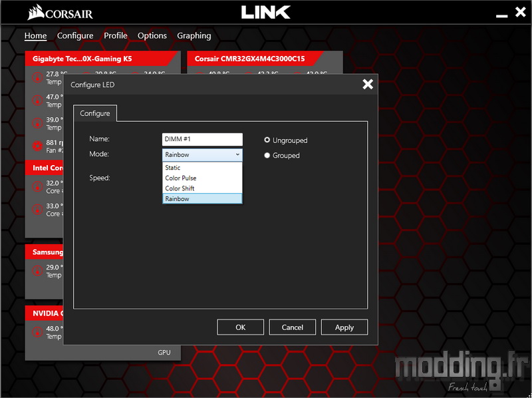Open the Profile menu

(115, 36)
